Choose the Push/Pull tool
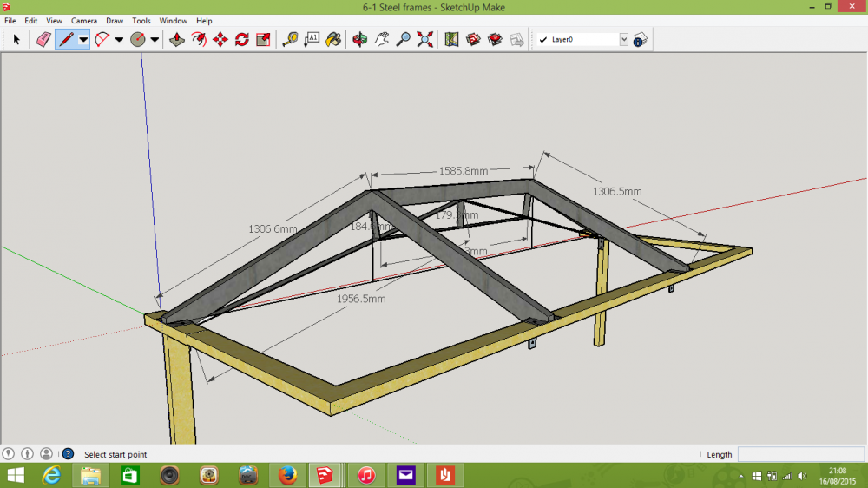Screen dimensions: 868x488 click(x=177, y=39)
